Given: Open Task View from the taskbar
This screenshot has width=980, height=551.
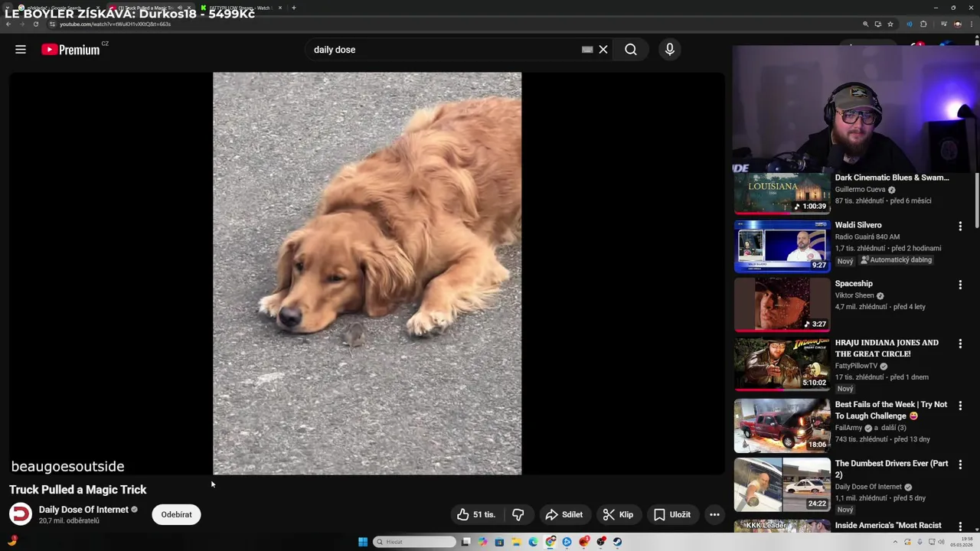Looking at the screenshot, I should (x=465, y=542).
